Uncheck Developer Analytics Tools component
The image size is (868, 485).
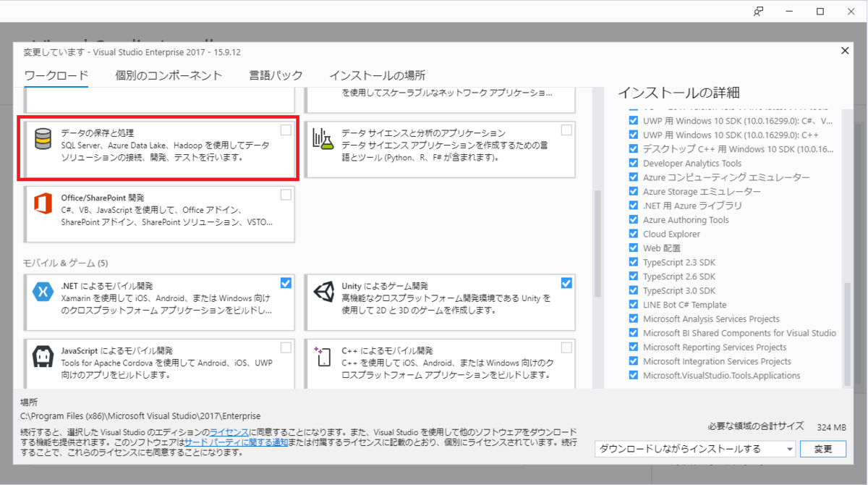pos(634,164)
